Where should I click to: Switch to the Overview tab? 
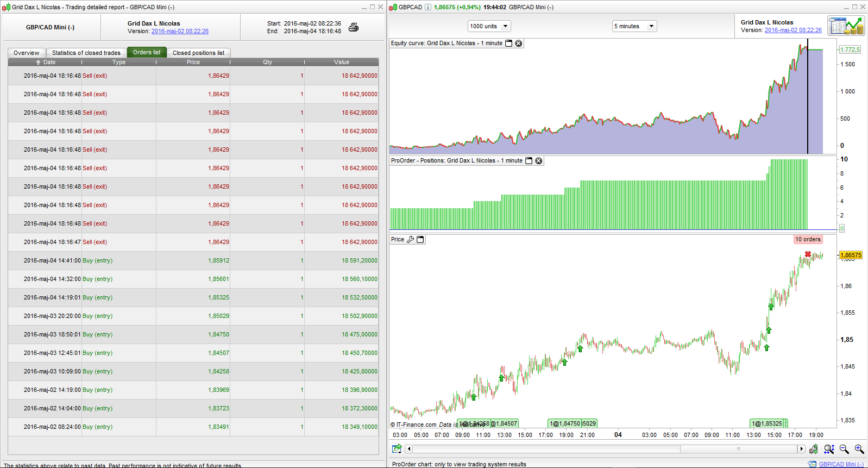pyautogui.click(x=27, y=53)
